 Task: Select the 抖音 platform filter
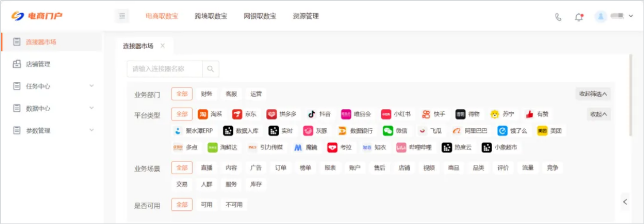pyautogui.click(x=320, y=114)
